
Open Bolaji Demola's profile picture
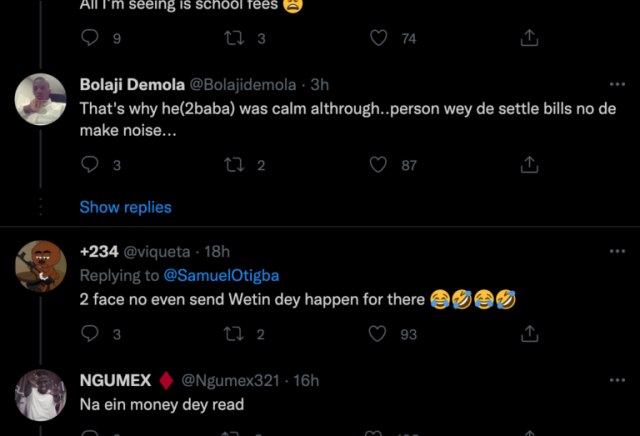[41, 100]
